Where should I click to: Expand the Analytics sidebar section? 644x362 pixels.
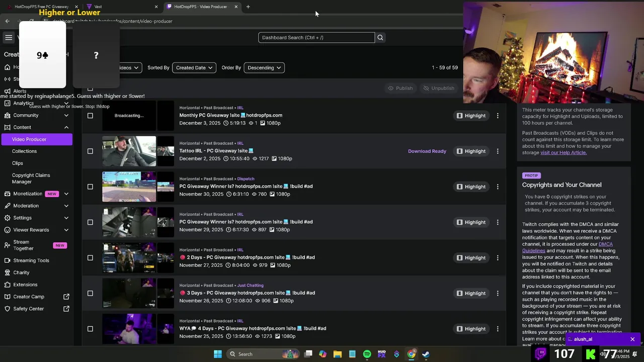66,103
